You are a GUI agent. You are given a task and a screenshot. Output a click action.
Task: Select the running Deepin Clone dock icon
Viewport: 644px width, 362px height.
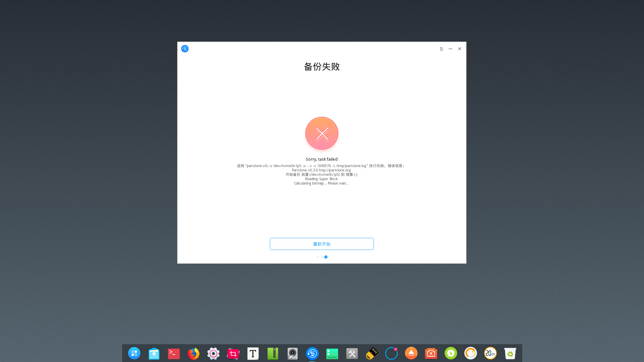pos(312,353)
